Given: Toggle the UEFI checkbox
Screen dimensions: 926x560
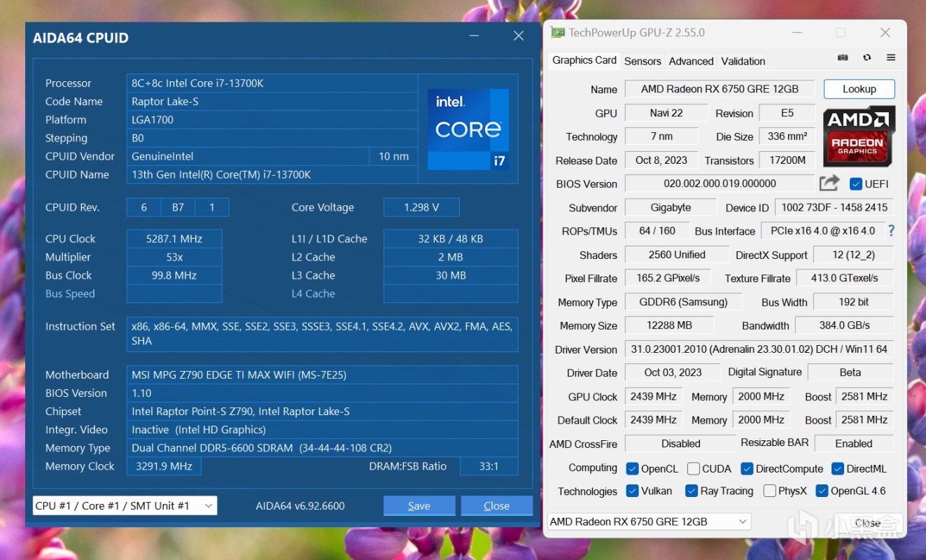Looking at the screenshot, I should click(x=855, y=184).
